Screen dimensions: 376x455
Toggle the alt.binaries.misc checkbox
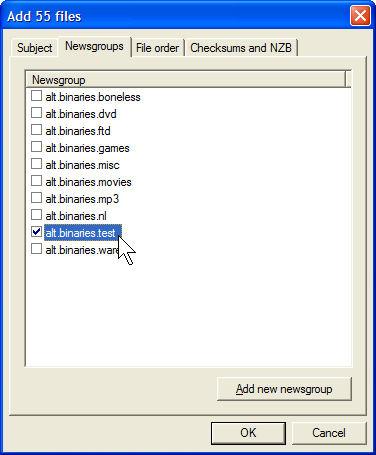tap(36, 164)
